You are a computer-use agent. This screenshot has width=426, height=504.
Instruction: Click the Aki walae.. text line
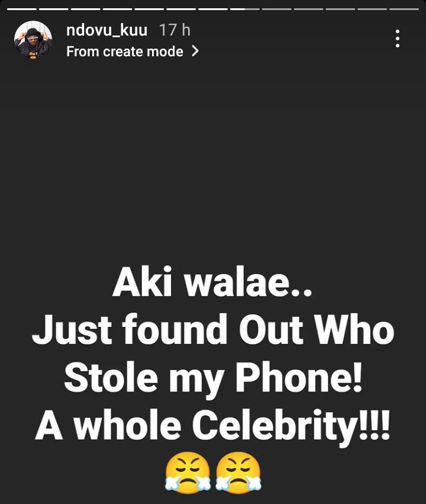212,283
